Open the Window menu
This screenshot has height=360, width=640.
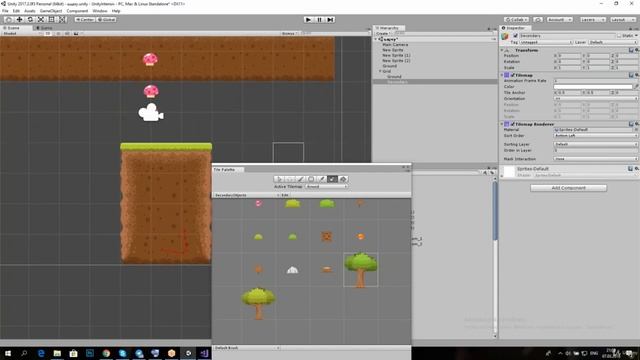point(100,11)
